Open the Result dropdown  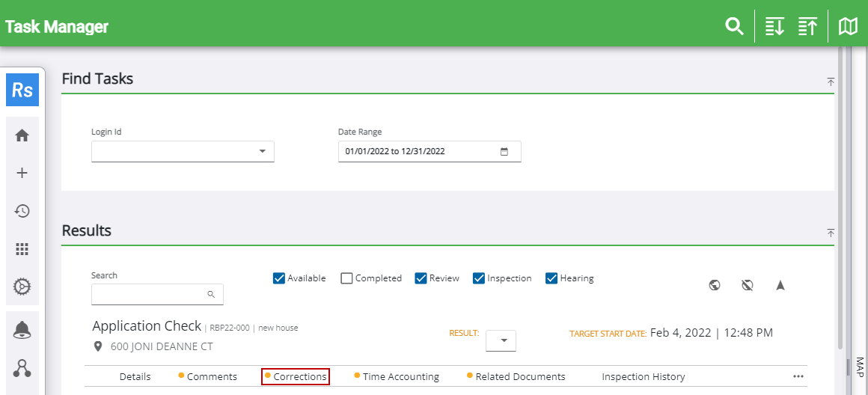[x=501, y=340]
